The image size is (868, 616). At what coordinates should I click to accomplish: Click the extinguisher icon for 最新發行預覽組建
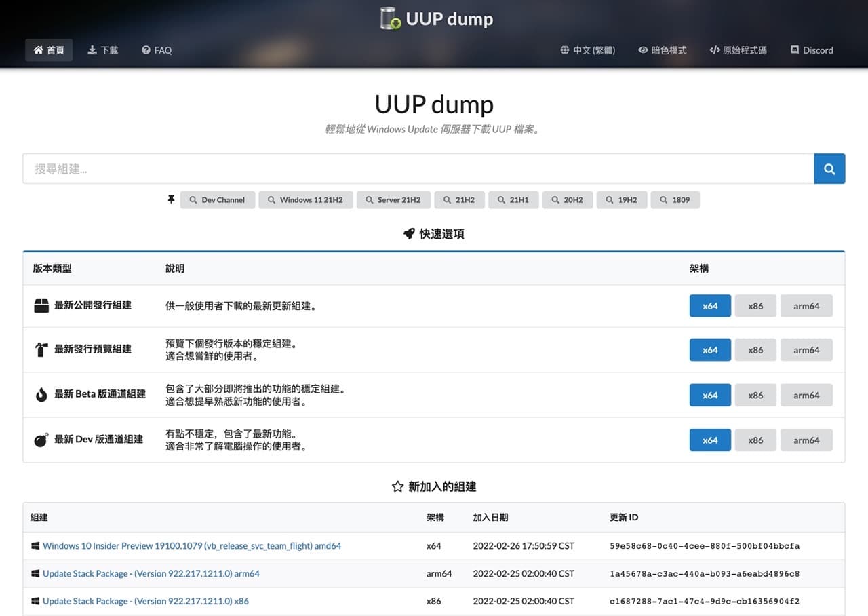[41, 350]
